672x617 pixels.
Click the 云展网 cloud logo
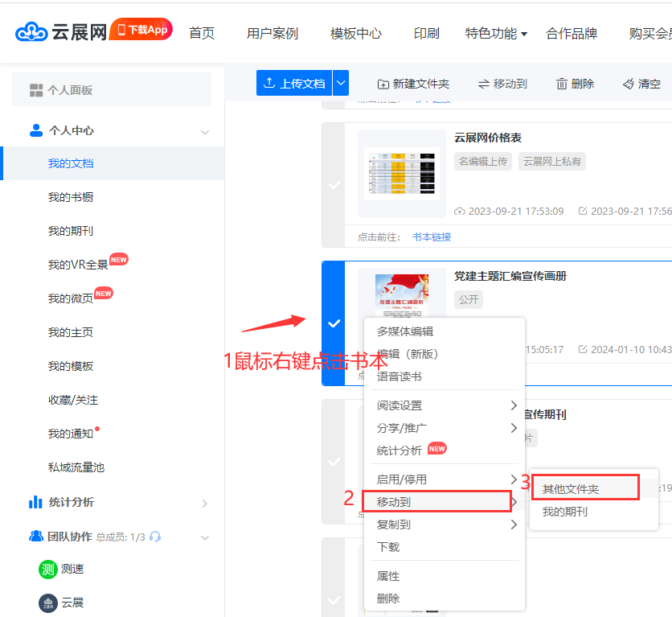click(31, 32)
